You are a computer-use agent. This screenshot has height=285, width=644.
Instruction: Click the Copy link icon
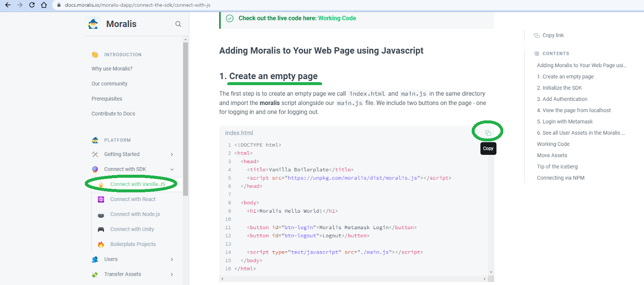(x=537, y=35)
